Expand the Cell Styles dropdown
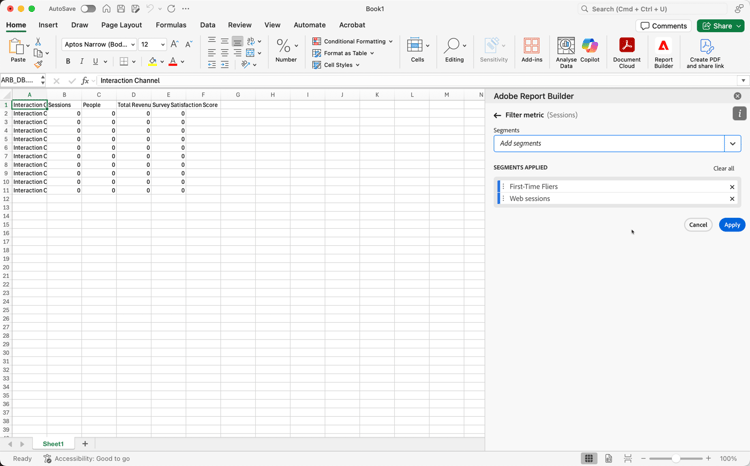The image size is (750, 466). click(x=357, y=65)
